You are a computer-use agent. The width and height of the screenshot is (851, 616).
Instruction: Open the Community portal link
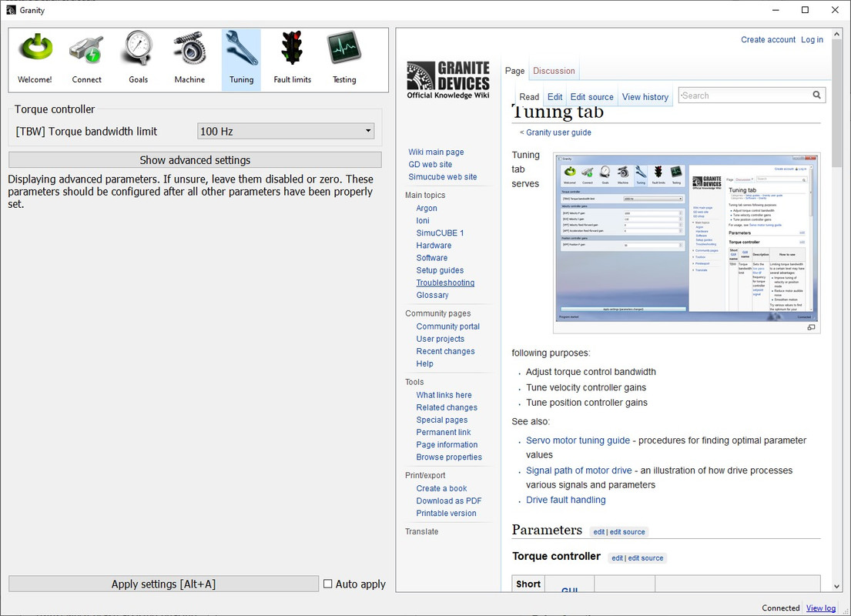coord(447,326)
